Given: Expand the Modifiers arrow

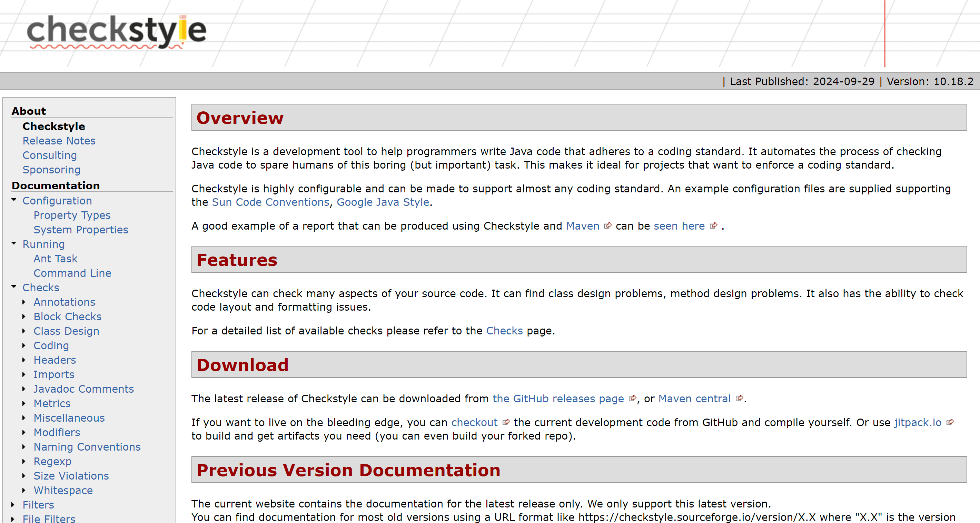Looking at the screenshot, I should click(x=24, y=432).
